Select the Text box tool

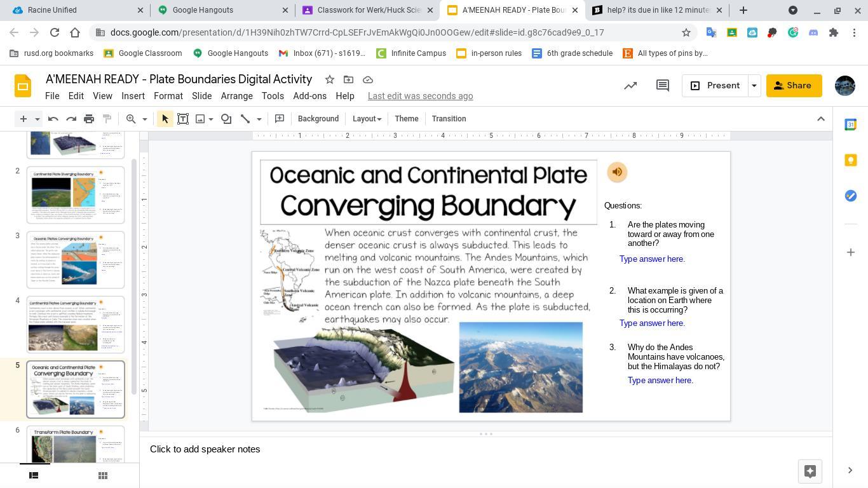[183, 119]
